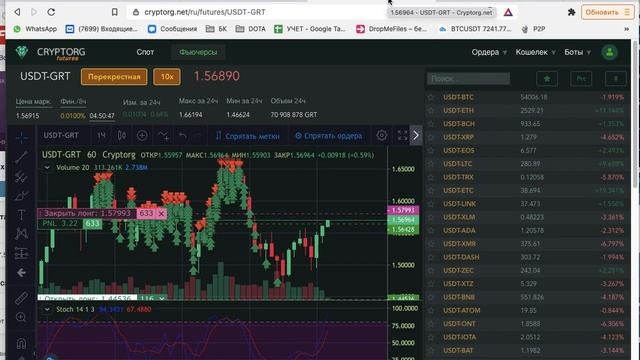Click the pair search input field
This screenshot has width=640, height=360.
click(468, 78)
